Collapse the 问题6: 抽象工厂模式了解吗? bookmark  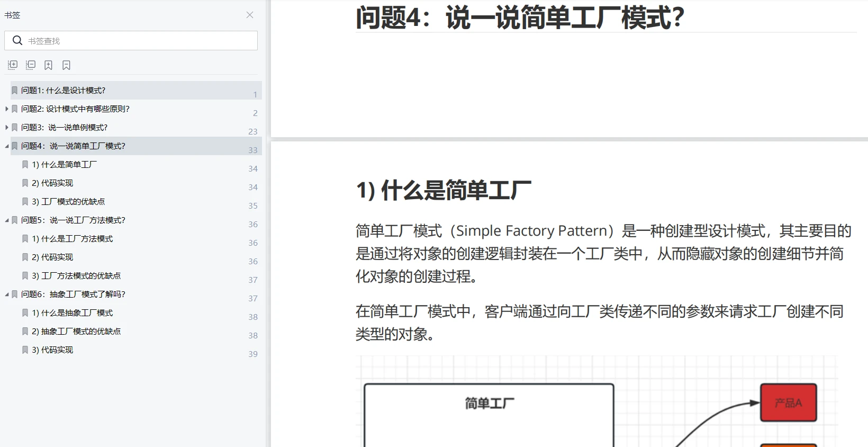coord(6,294)
